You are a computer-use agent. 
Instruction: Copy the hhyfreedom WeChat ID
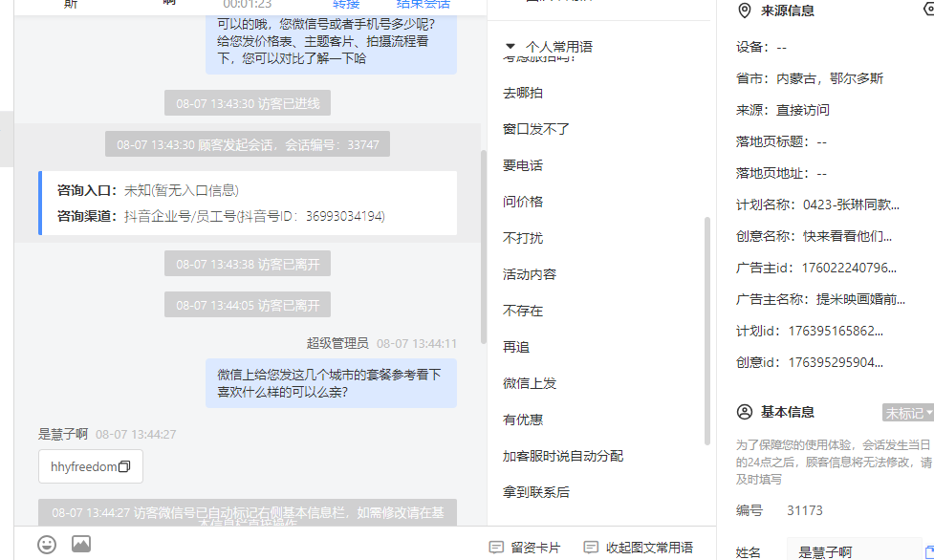124,466
